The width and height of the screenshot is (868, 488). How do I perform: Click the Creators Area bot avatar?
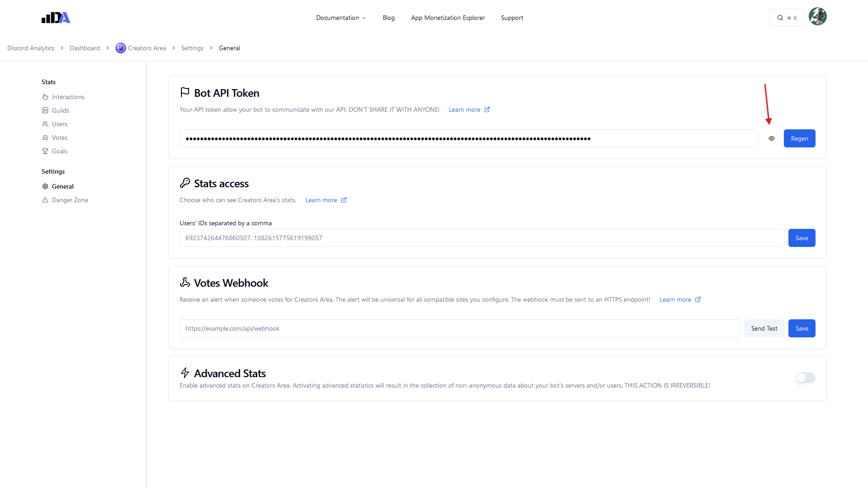(x=120, y=48)
